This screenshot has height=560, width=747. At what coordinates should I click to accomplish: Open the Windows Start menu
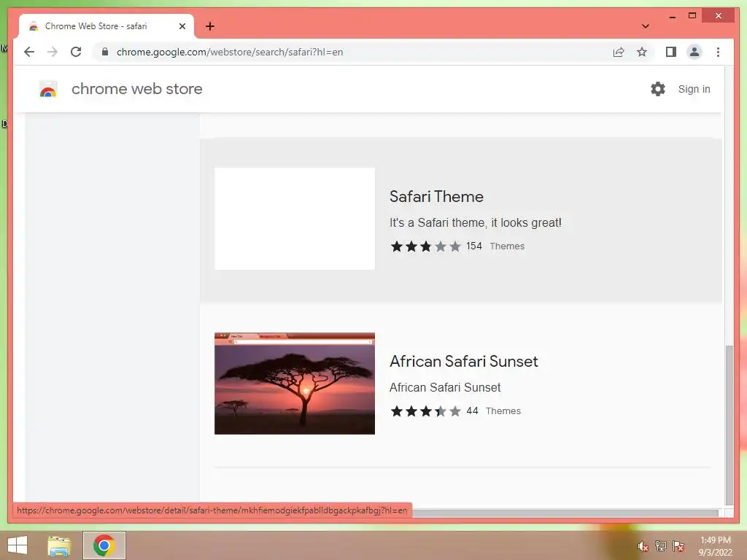point(18,545)
